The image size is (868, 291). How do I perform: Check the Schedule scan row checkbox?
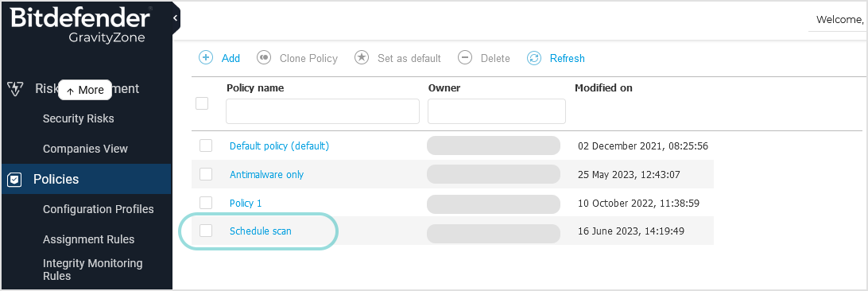click(x=206, y=231)
